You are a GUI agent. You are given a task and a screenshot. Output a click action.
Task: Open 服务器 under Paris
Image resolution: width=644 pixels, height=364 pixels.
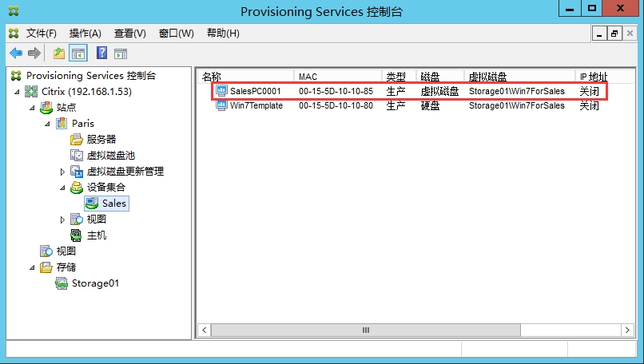click(101, 140)
